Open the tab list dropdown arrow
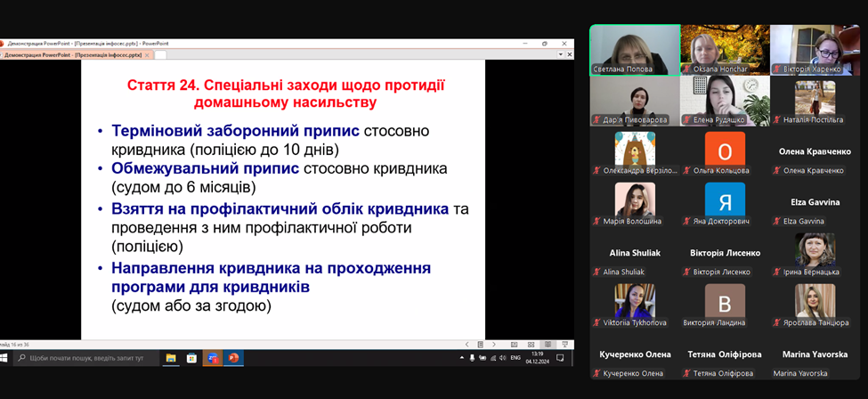Screen dimensions: 868x399 [x=562, y=54]
